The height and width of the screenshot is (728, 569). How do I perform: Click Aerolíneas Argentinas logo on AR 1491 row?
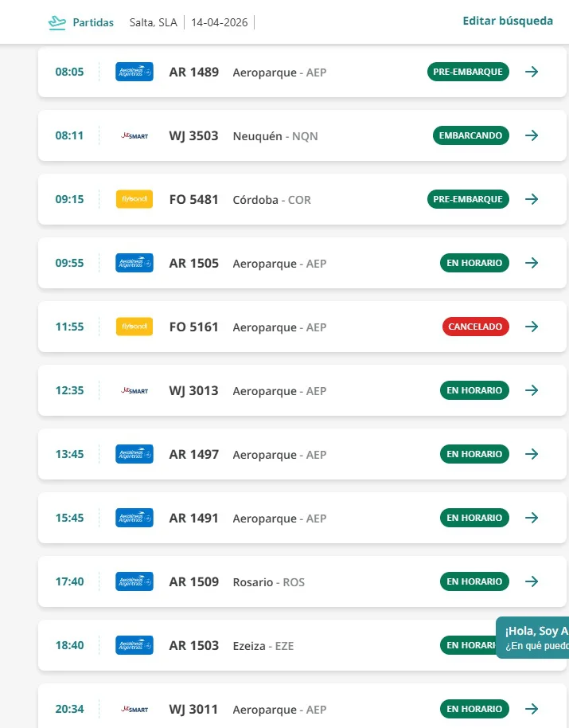click(x=134, y=518)
